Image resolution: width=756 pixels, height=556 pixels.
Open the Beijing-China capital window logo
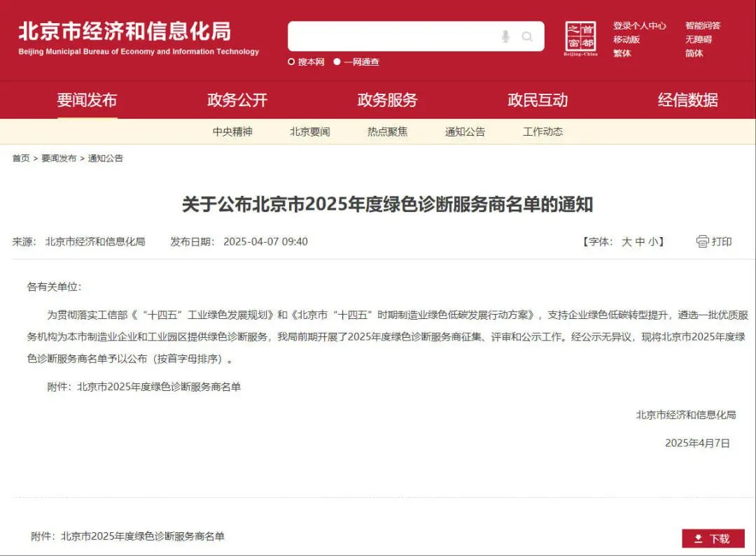click(580, 38)
